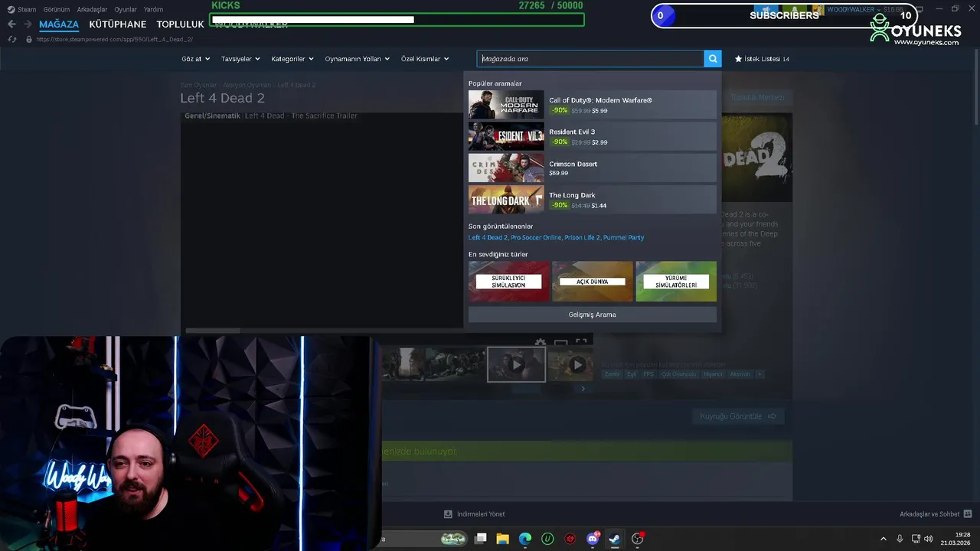The width and height of the screenshot is (980, 551).
Task: Choose Açık Dünya genre tile
Action: tap(593, 282)
